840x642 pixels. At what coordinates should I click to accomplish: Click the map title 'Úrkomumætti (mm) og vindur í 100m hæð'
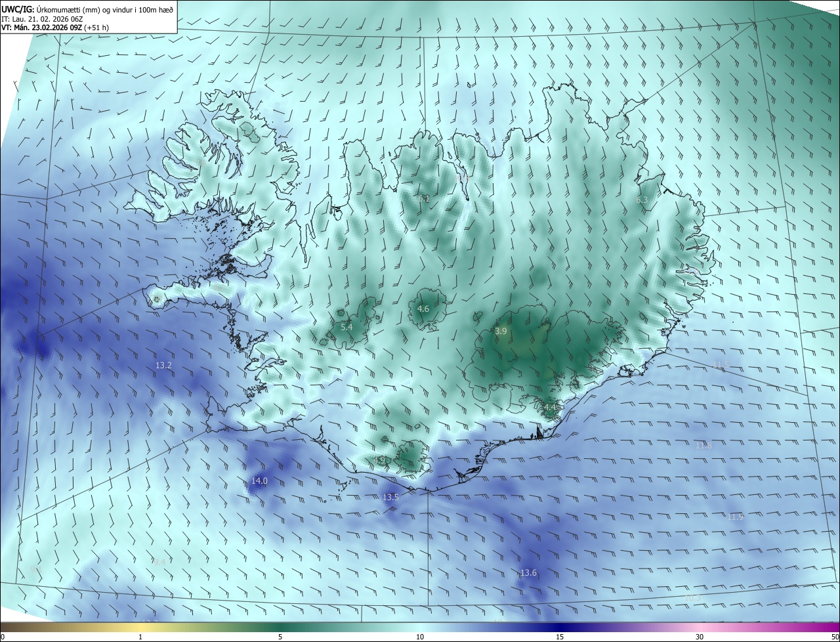click(x=105, y=9)
